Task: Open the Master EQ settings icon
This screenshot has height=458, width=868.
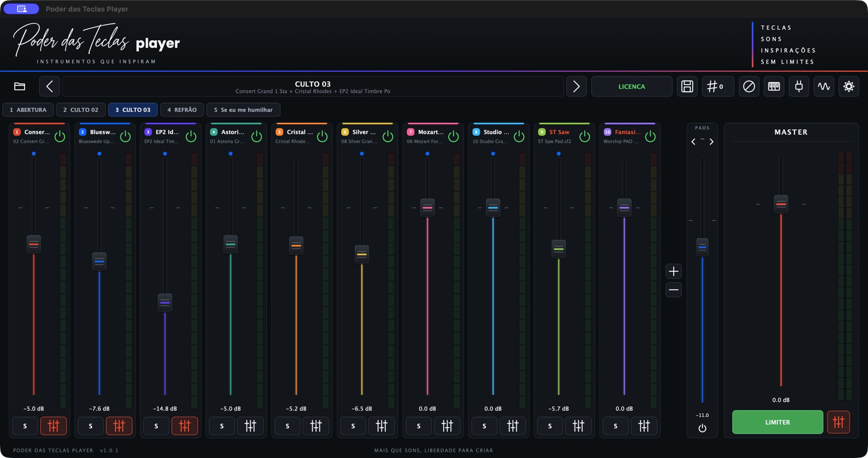Action: pyautogui.click(x=838, y=422)
